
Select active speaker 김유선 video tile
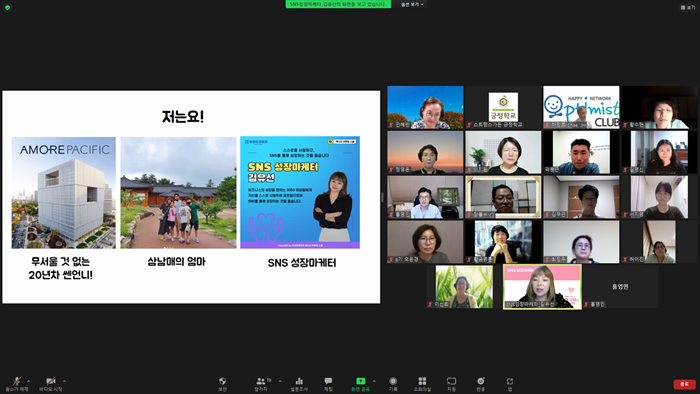[542, 286]
